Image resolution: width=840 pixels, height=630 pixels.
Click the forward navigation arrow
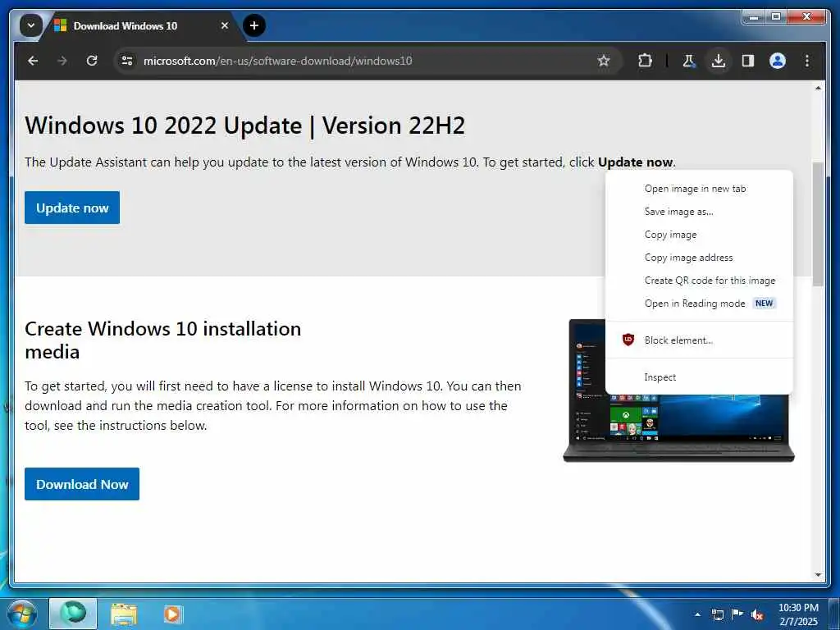[62, 61]
